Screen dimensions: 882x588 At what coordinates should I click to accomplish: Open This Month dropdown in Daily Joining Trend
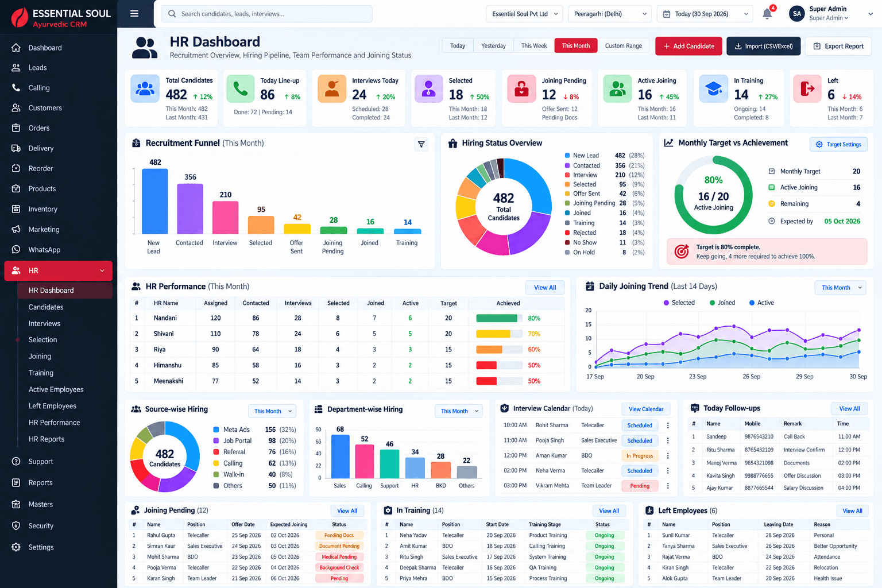click(x=841, y=288)
